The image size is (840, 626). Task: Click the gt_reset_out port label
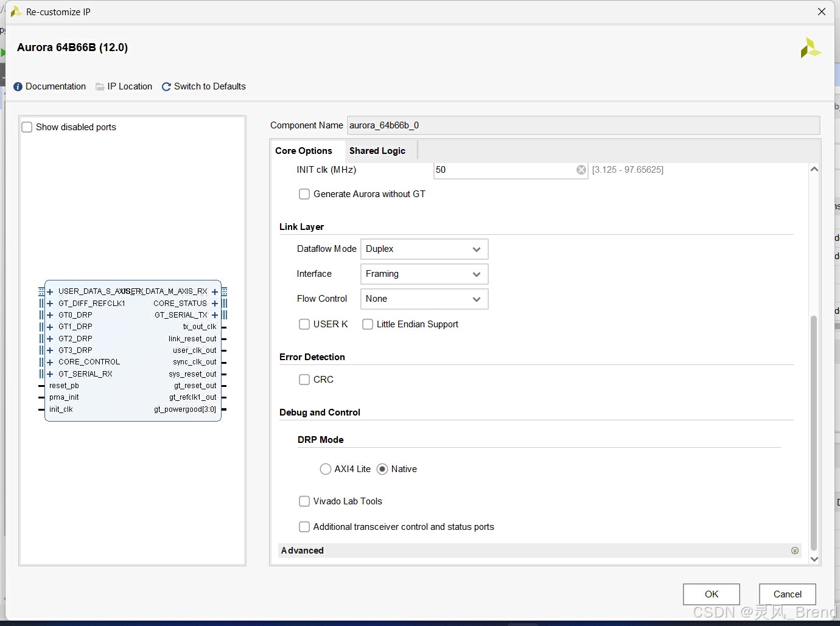point(195,386)
